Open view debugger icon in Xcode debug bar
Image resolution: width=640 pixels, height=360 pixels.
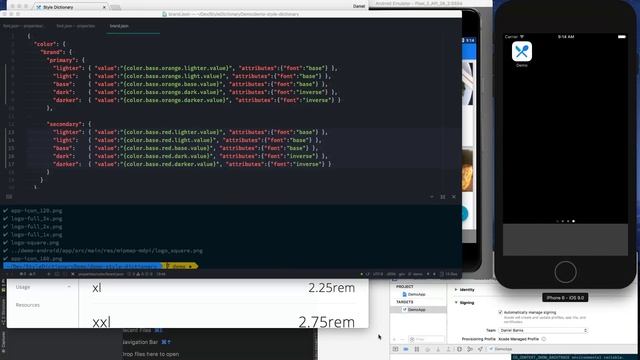pyautogui.click(x=459, y=349)
